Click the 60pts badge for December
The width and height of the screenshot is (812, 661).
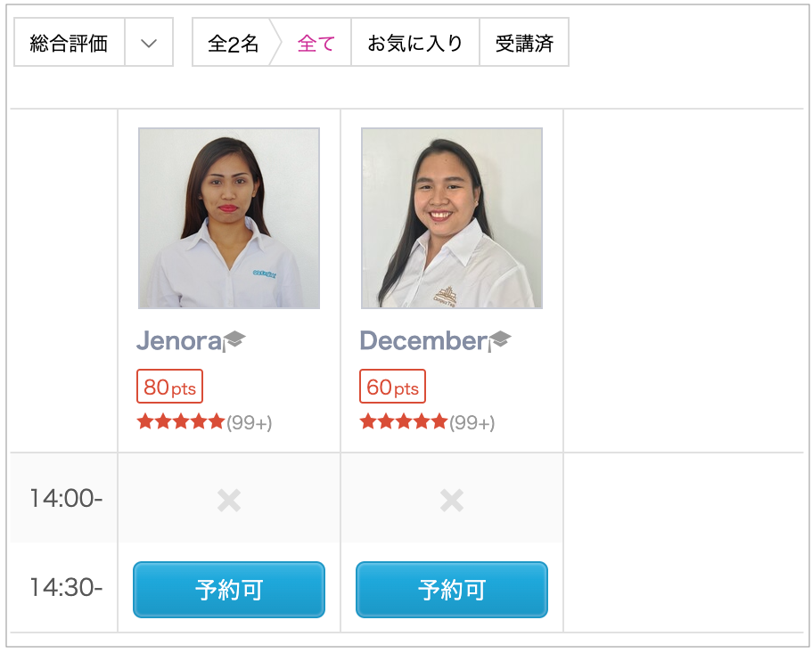click(x=392, y=388)
